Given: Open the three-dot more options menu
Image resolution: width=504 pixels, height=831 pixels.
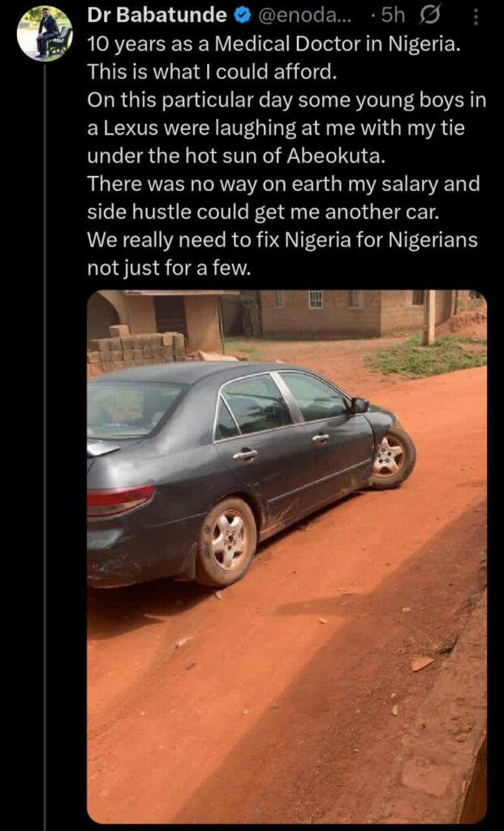Looking at the screenshot, I should (476, 19).
